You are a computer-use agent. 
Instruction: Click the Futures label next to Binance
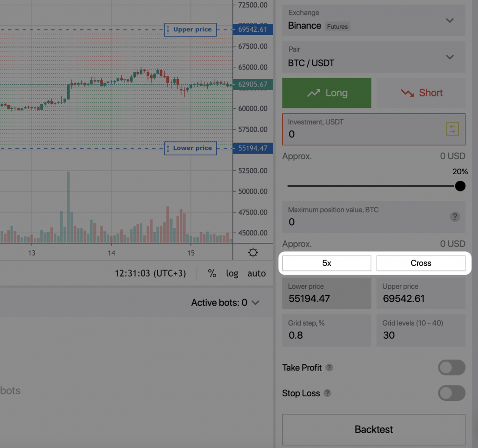pyautogui.click(x=337, y=27)
